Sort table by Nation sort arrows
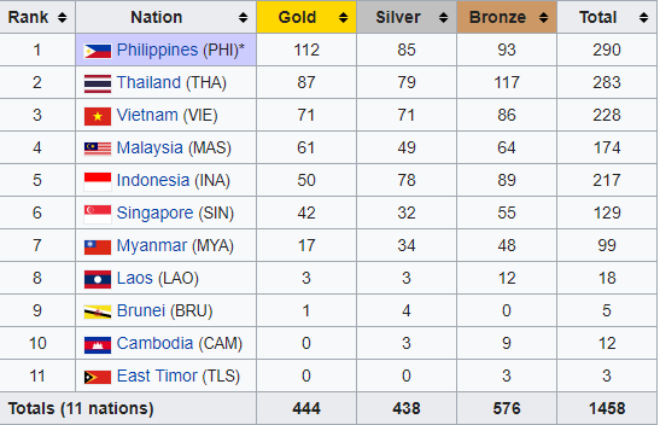Image resolution: width=660 pixels, height=425 pixels. click(x=243, y=17)
